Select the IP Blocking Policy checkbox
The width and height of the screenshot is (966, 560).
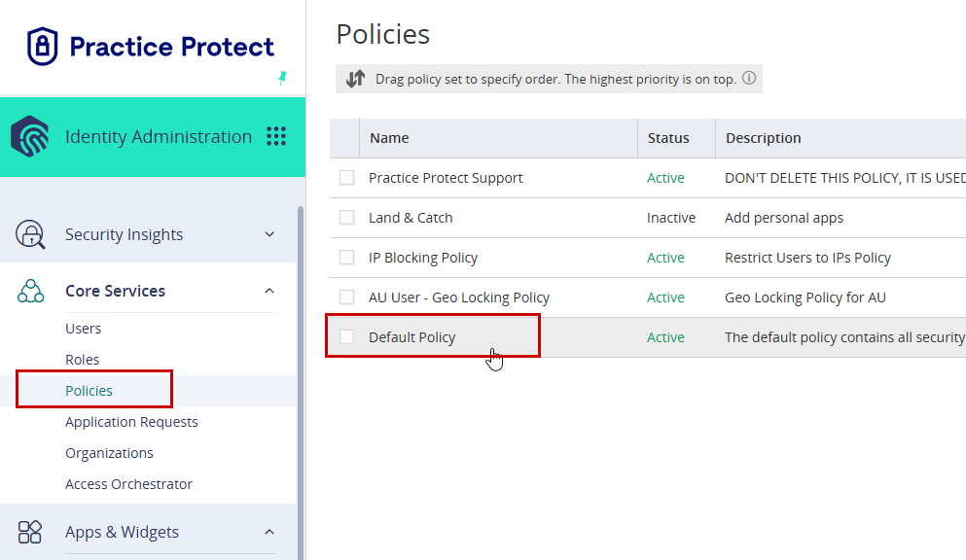[x=347, y=258]
